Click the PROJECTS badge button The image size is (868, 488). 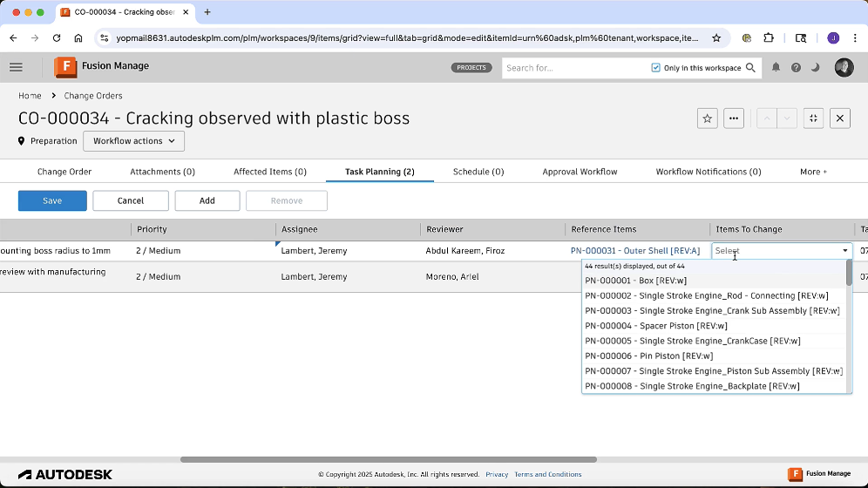tap(471, 67)
